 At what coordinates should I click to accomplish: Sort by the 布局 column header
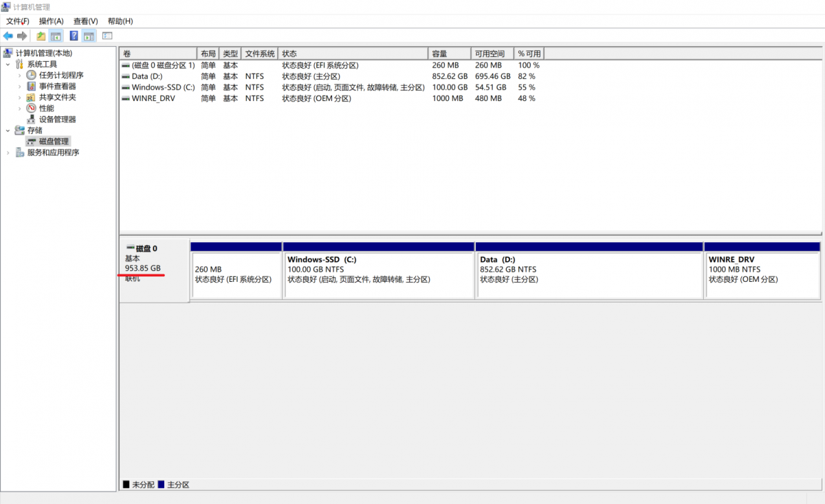click(x=208, y=54)
